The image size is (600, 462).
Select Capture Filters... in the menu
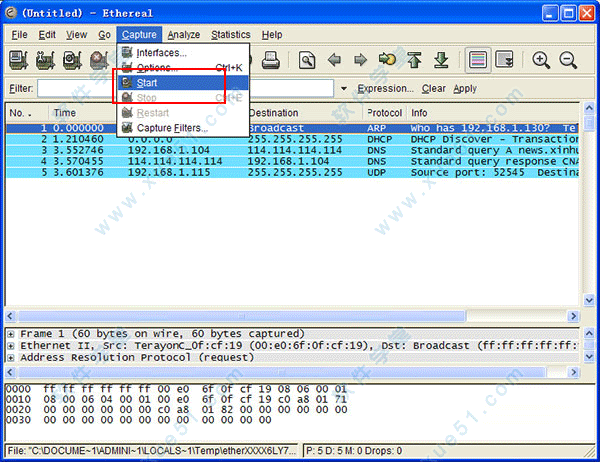(x=183, y=128)
